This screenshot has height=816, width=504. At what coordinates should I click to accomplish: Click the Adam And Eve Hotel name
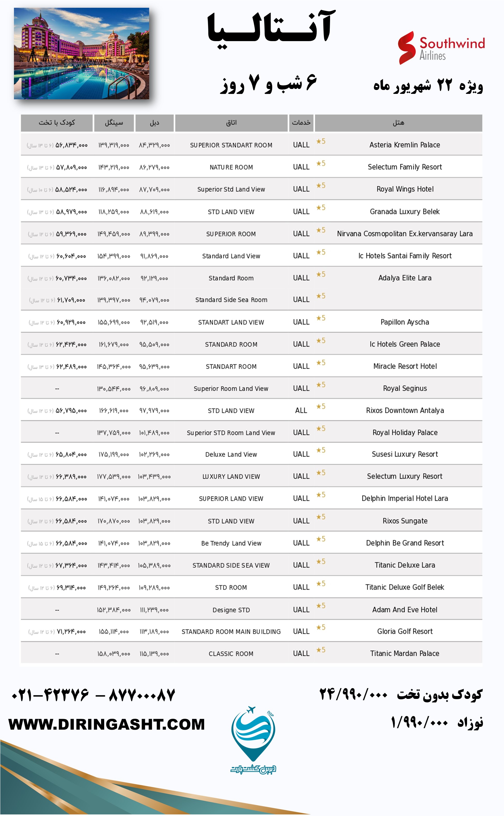click(405, 610)
